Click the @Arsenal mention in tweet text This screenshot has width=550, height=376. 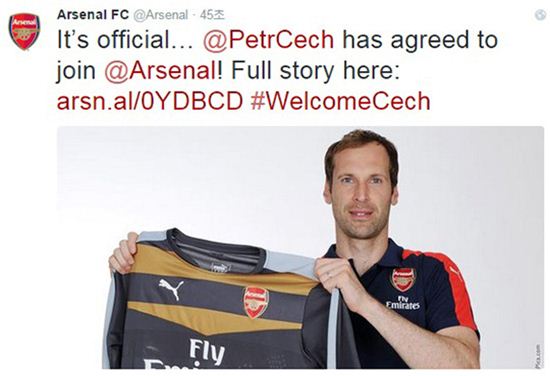[x=161, y=70]
